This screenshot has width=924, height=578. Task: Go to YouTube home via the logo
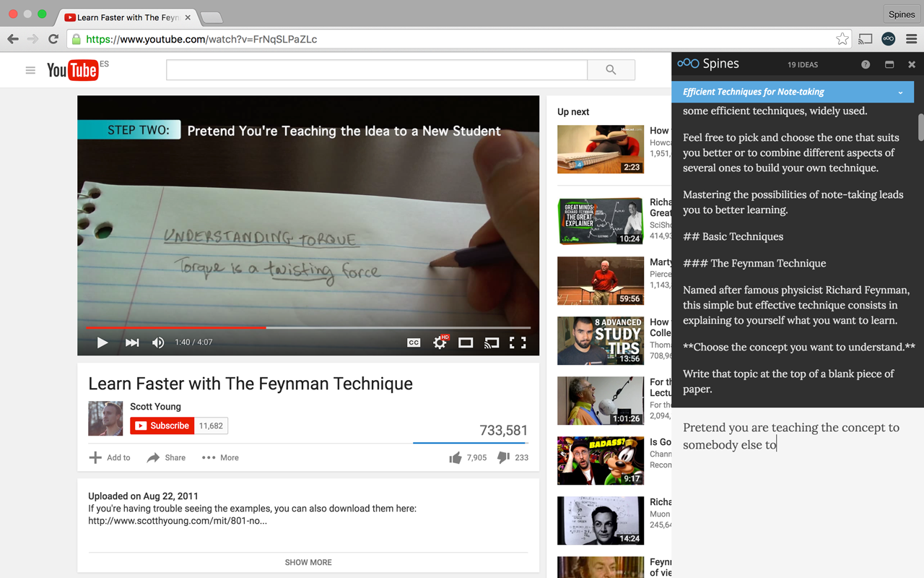[x=73, y=69]
